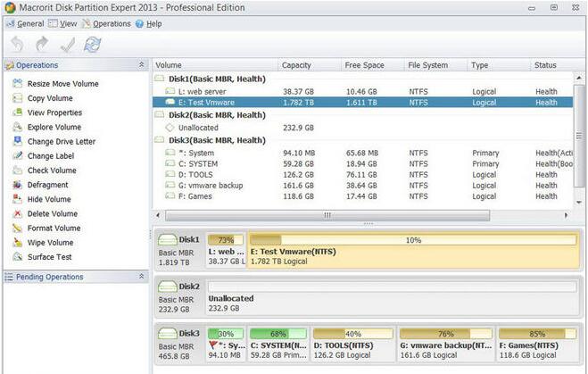This screenshot has height=374, width=588.
Task: Sort by Free Space column header
Action: click(365, 65)
